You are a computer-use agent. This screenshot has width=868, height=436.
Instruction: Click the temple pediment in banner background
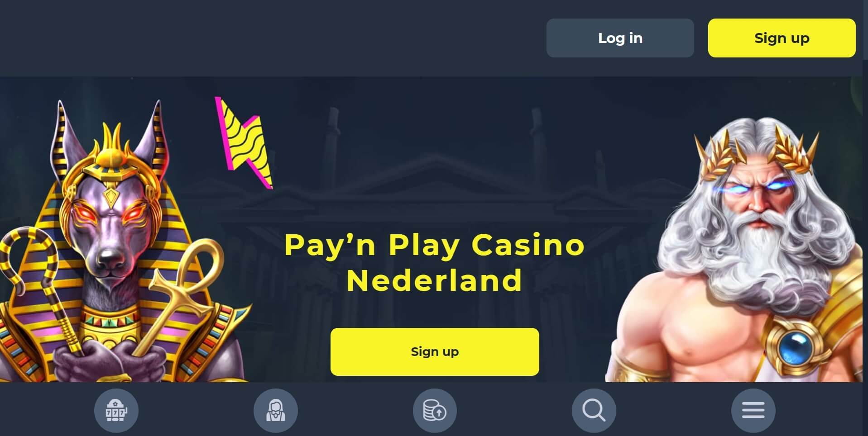tap(435, 174)
